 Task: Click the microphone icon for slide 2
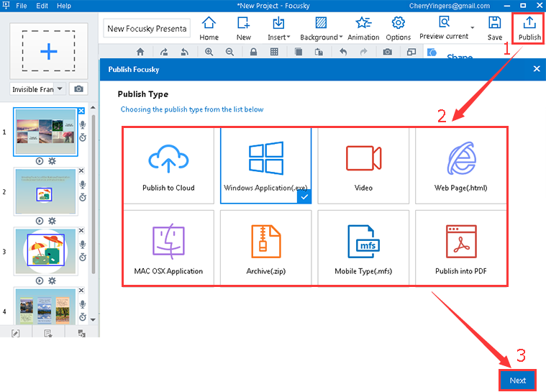click(x=83, y=185)
